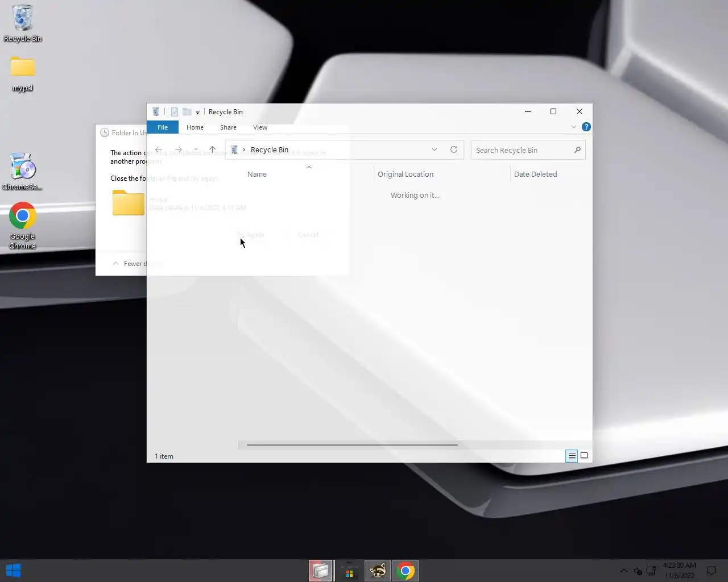Open the address bar history dropdown
The width and height of the screenshot is (728, 582).
tap(435, 150)
